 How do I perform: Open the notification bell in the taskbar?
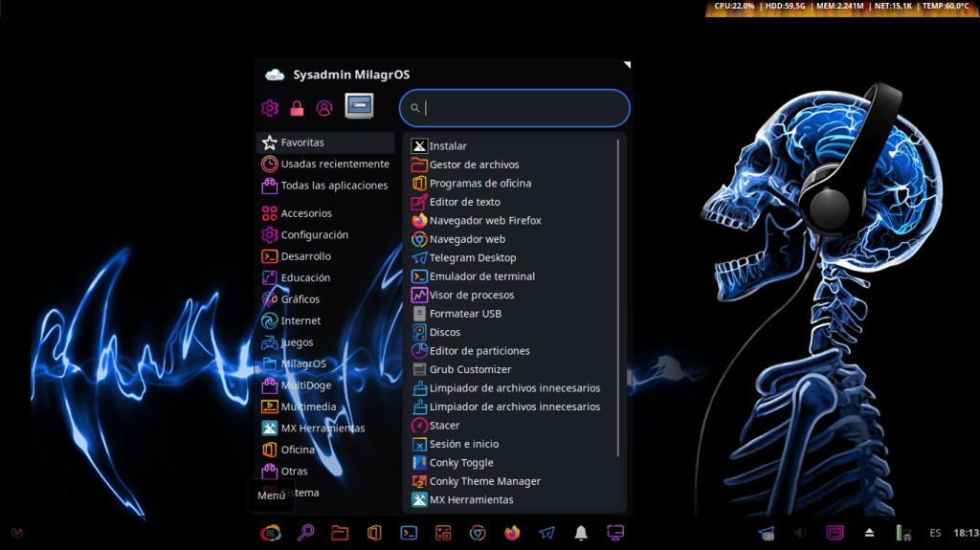pyautogui.click(x=581, y=533)
